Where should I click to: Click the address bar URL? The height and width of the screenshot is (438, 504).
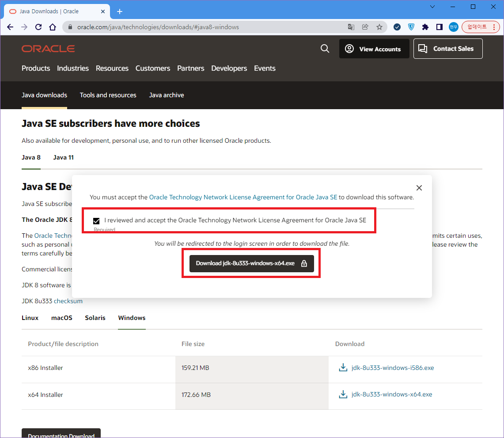tap(158, 27)
